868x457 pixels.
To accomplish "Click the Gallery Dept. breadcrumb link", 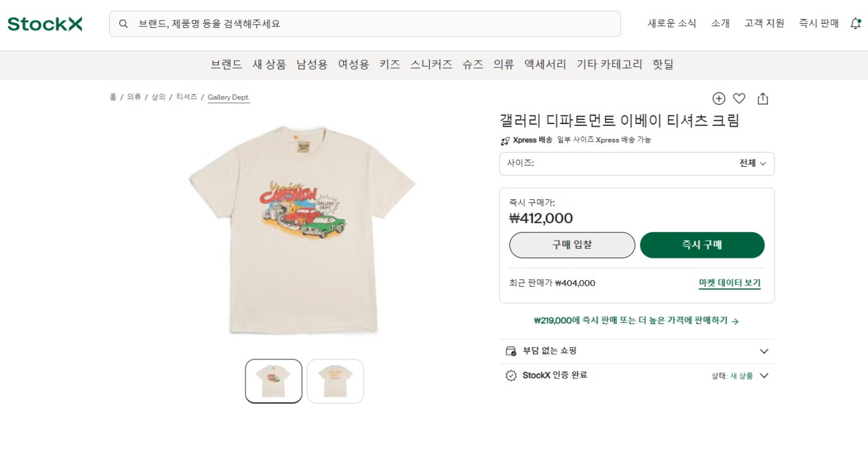I will pos(229,97).
